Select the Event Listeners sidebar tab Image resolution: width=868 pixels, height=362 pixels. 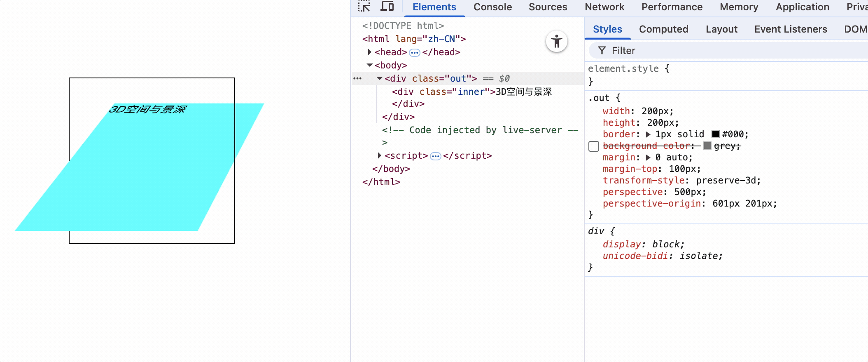click(x=791, y=29)
